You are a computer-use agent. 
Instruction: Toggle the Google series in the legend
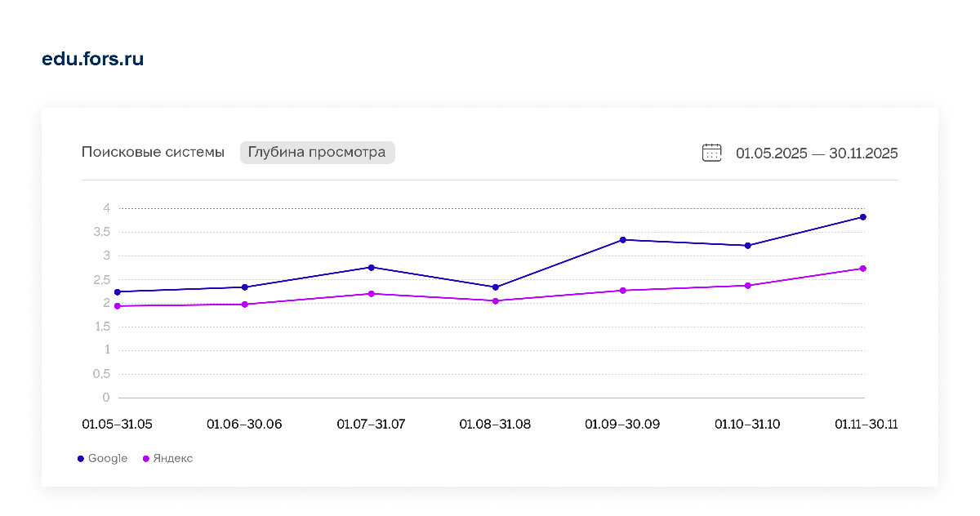tap(108, 459)
